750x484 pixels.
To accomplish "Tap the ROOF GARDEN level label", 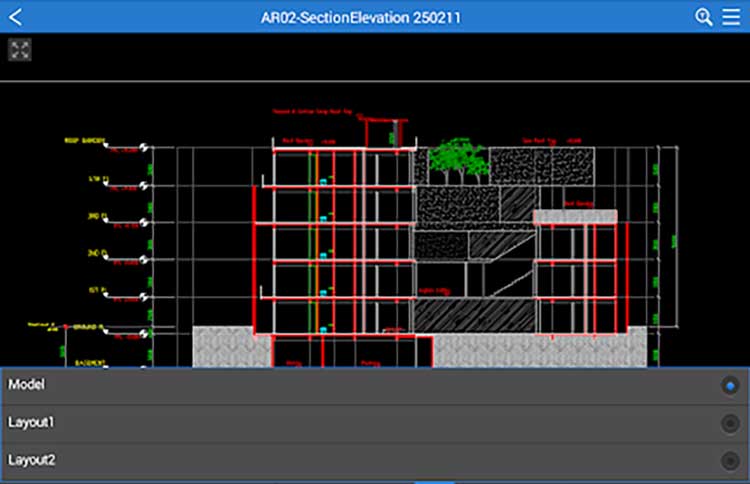I will (x=84, y=141).
